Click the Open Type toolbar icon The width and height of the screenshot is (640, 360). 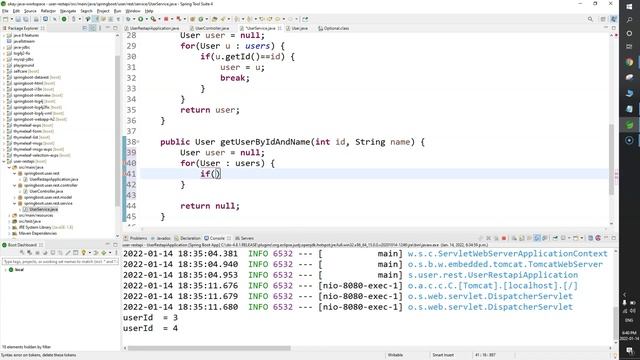click(214, 19)
